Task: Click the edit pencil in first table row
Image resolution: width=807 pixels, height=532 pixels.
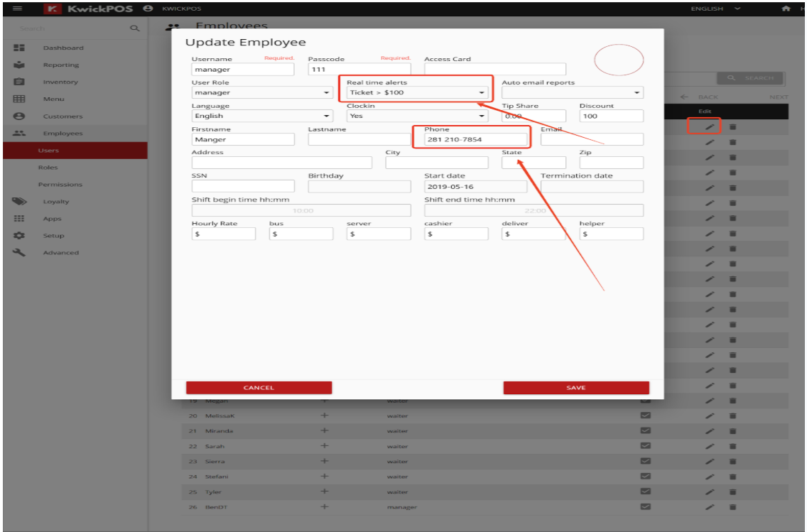Action: coord(710,126)
